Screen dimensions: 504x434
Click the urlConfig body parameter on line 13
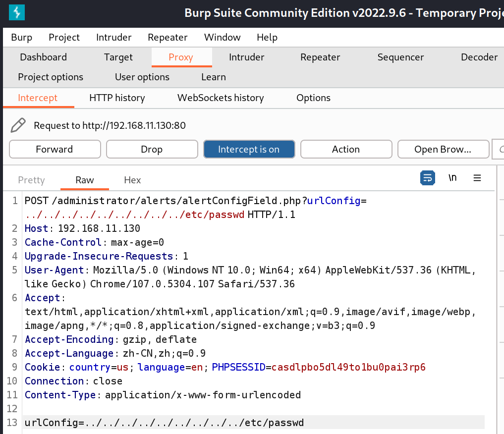(164, 423)
